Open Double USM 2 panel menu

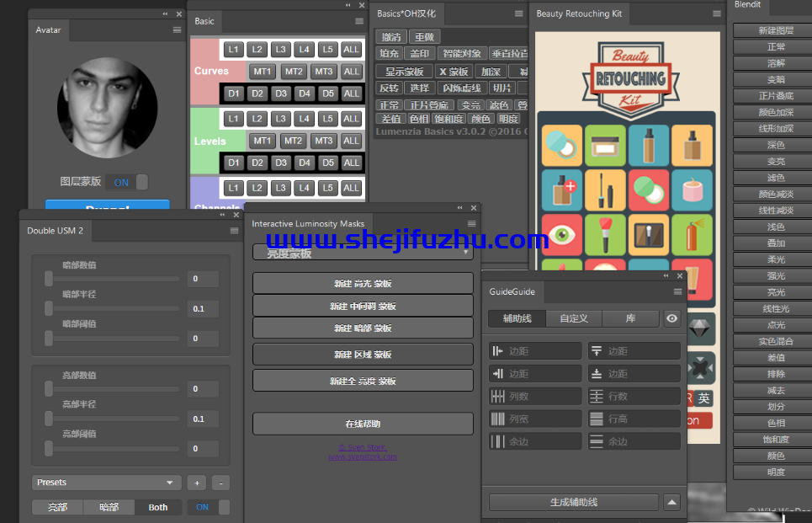click(235, 231)
